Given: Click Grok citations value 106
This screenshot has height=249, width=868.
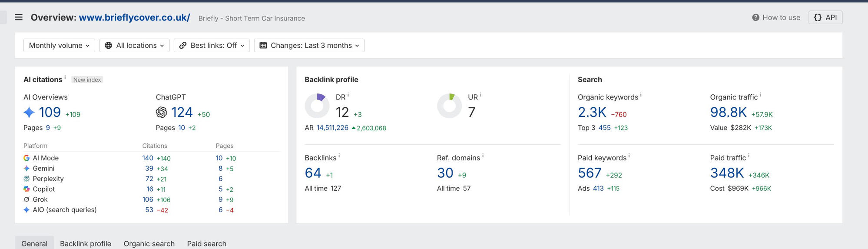Looking at the screenshot, I should tap(148, 199).
